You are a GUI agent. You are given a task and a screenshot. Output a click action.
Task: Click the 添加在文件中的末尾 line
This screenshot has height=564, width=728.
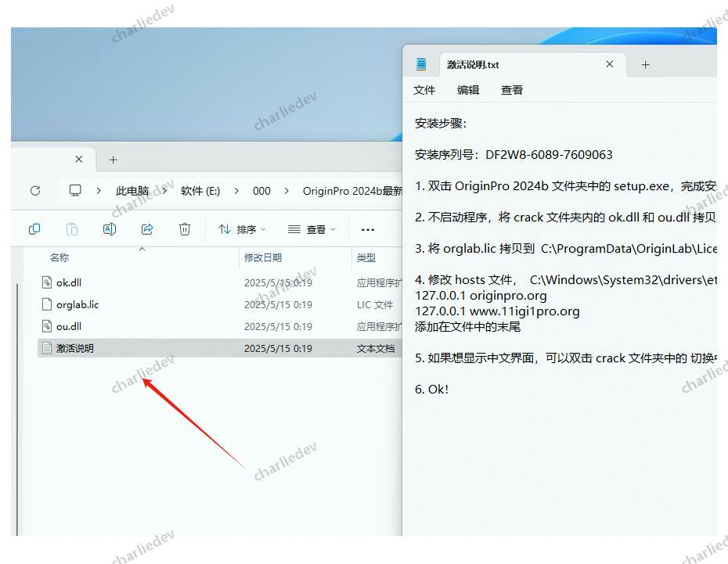(x=467, y=326)
